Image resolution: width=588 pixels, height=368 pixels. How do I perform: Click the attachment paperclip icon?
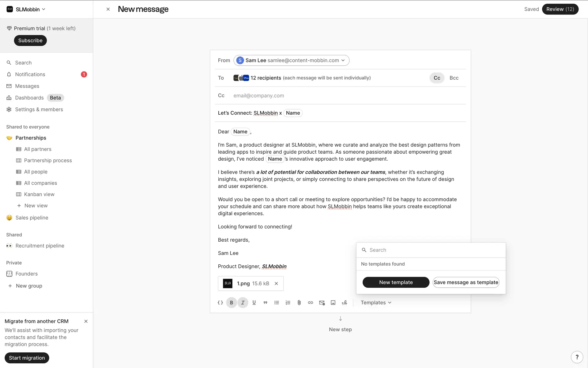pos(299,302)
